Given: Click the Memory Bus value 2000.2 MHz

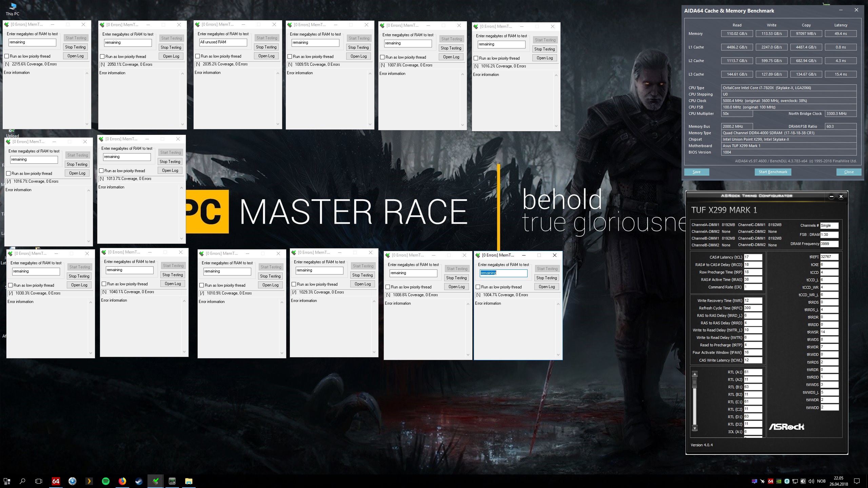Looking at the screenshot, I should 737,126.
